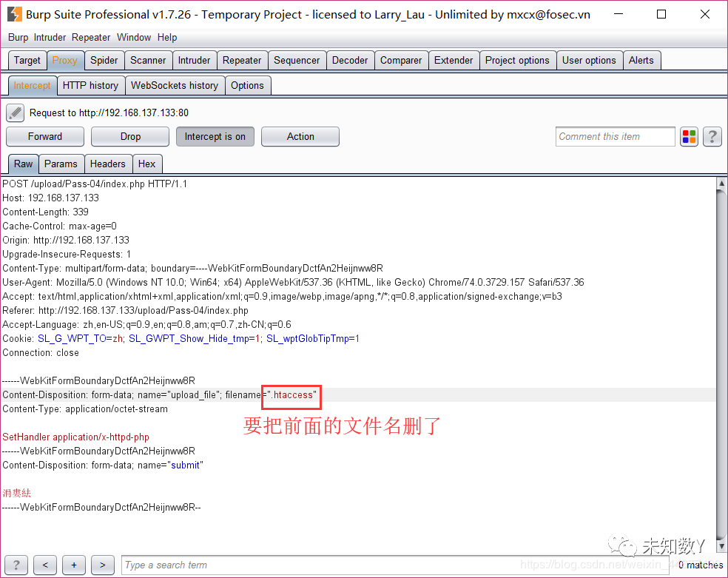Click the plus search options button
The width and height of the screenshot is (728, 578).
[x=74, y=565]
